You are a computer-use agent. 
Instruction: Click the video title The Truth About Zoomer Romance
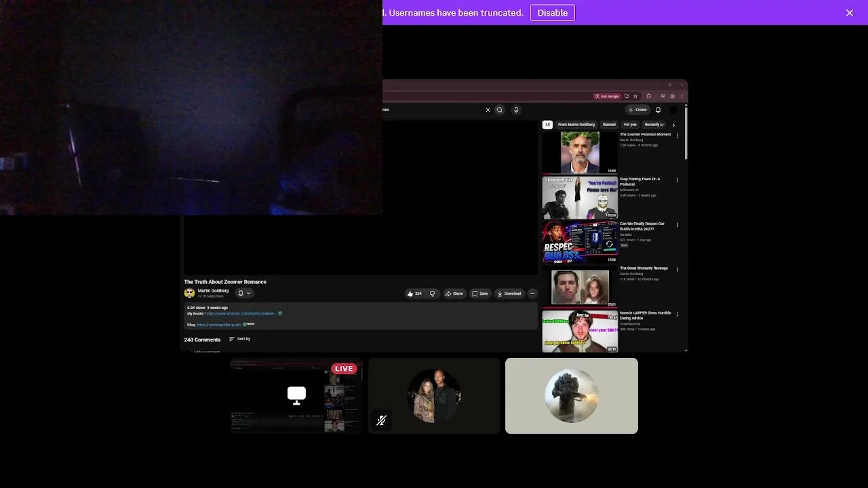coord(225,282)
